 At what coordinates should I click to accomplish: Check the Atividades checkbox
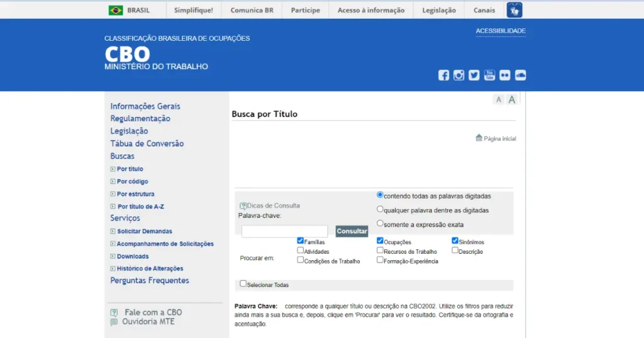click(x=300, y=250)
